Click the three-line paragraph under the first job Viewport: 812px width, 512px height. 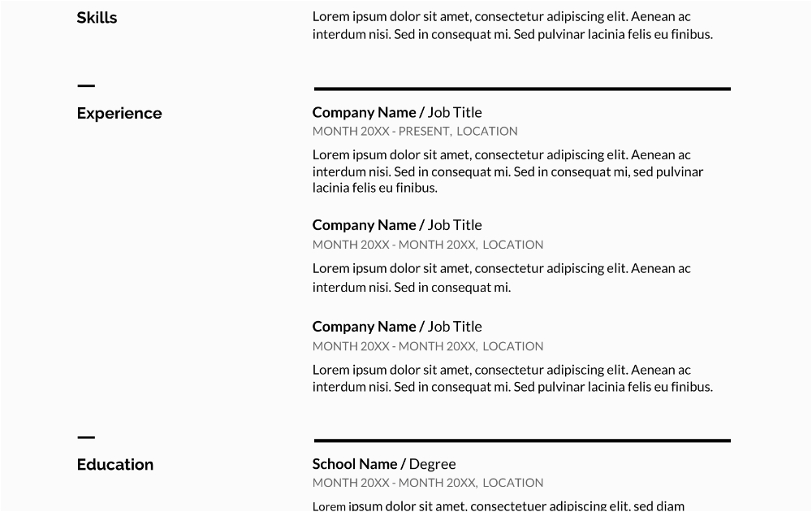coord(508,171)
